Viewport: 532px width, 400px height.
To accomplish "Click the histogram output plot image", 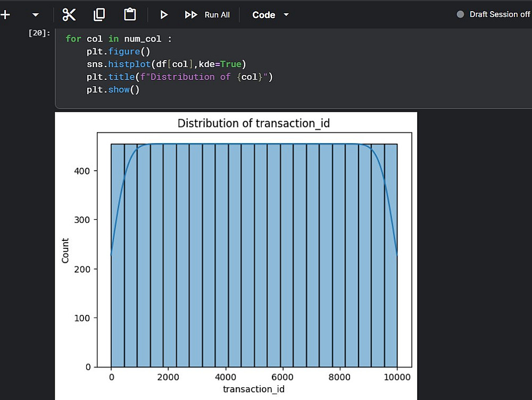I will [x=236, y=255].
